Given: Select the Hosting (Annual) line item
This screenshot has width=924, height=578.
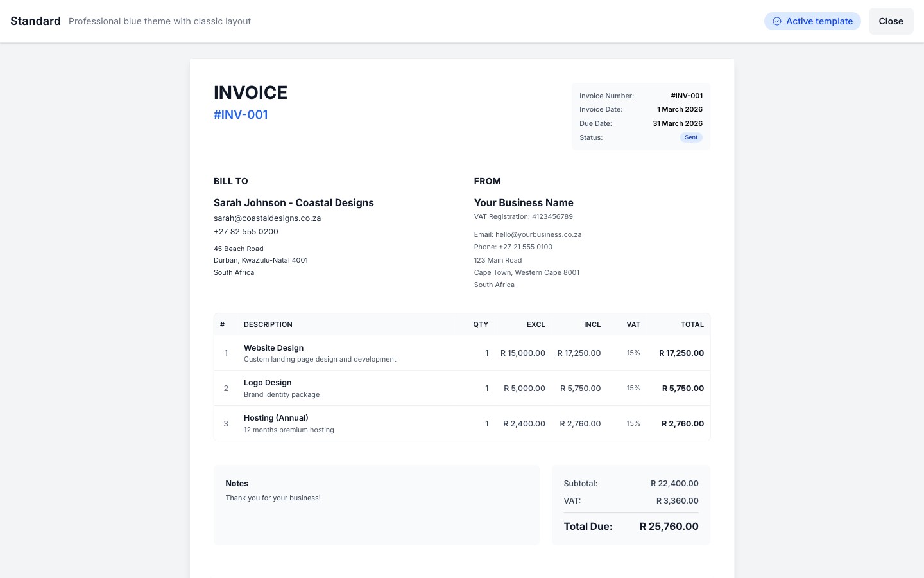Looking at the screenshot, I should 276,418.
